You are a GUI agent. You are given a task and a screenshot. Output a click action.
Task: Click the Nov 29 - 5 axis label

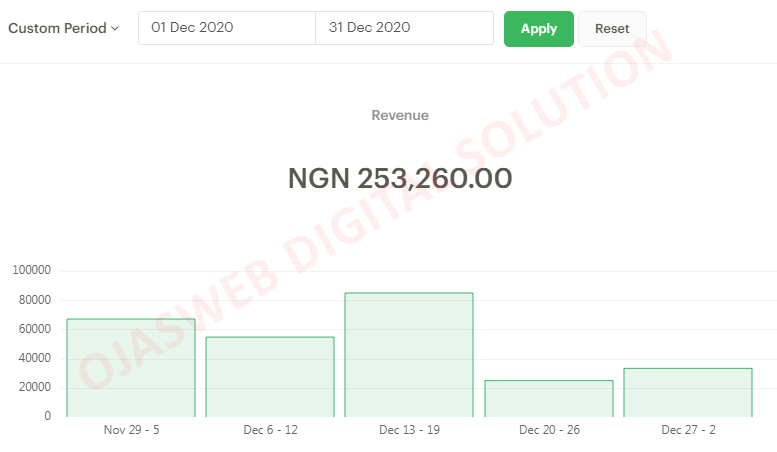tap(130, 430)
